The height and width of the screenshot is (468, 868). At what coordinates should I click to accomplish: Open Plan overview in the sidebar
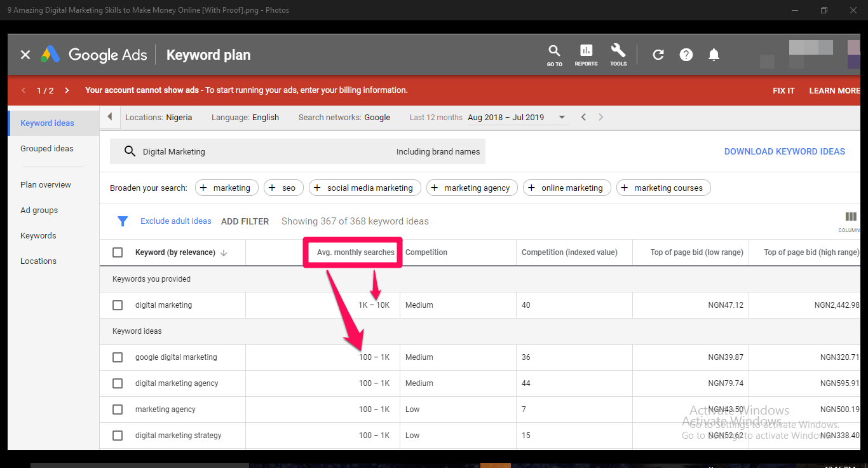46,185
